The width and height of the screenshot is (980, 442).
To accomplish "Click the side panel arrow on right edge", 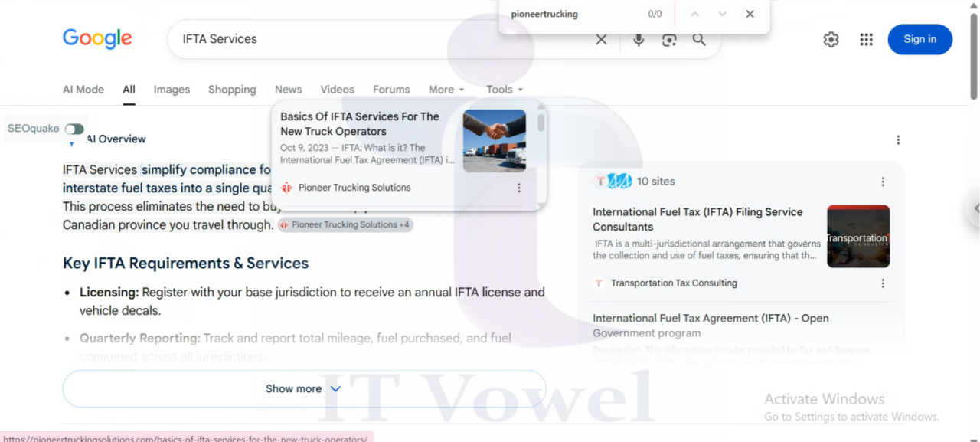I will (975, 208).
